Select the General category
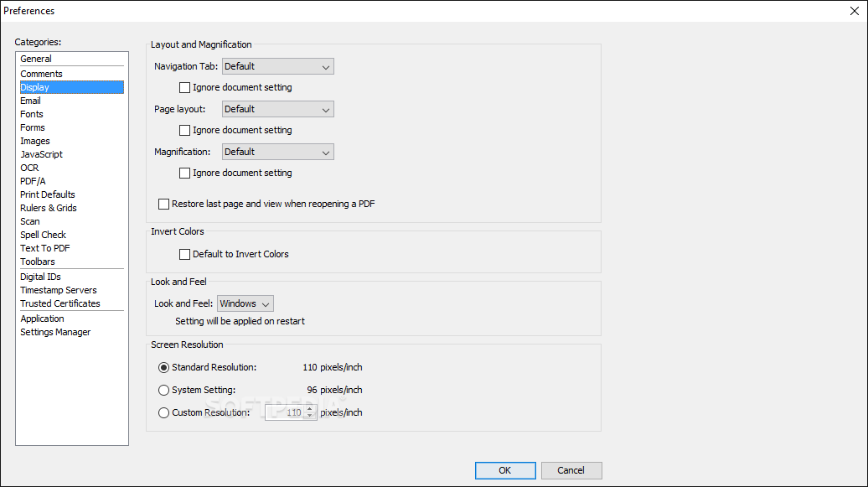Viewport: 868px width, 487px height. click(36, 59)
